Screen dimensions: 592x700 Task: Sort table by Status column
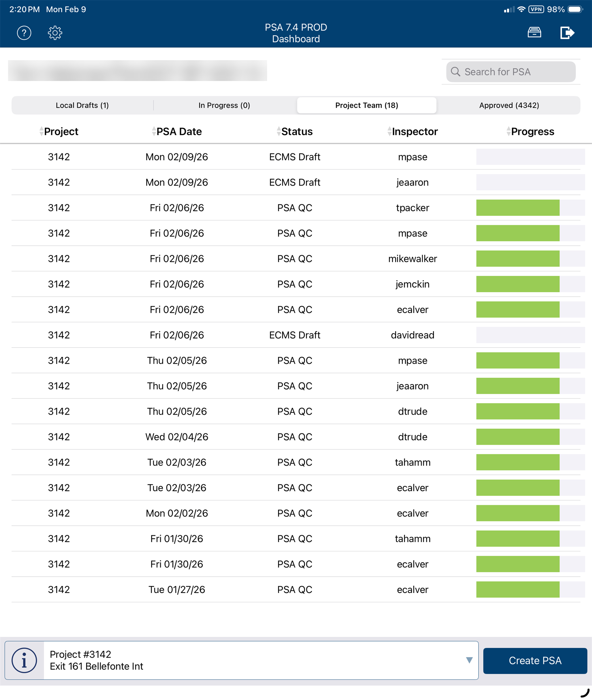(294, 131)
